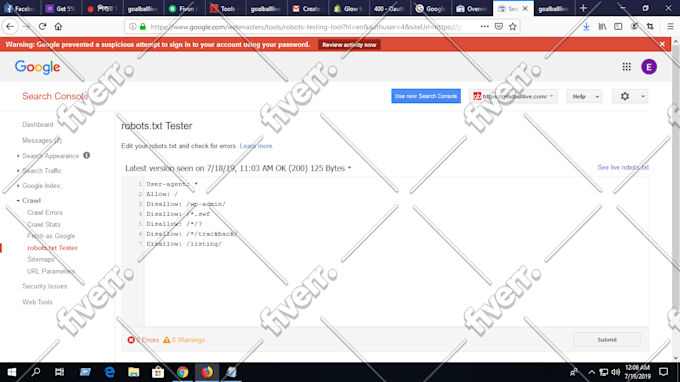Switch to the Tools browser tab
680x382 pixels.
[225, 8]
